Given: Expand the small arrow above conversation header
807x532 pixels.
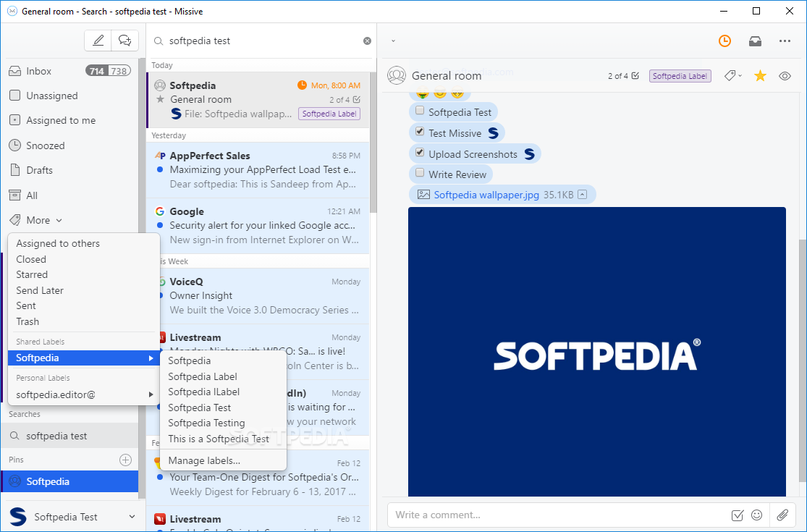Looking at the screenshot, I should click(393, 41).
